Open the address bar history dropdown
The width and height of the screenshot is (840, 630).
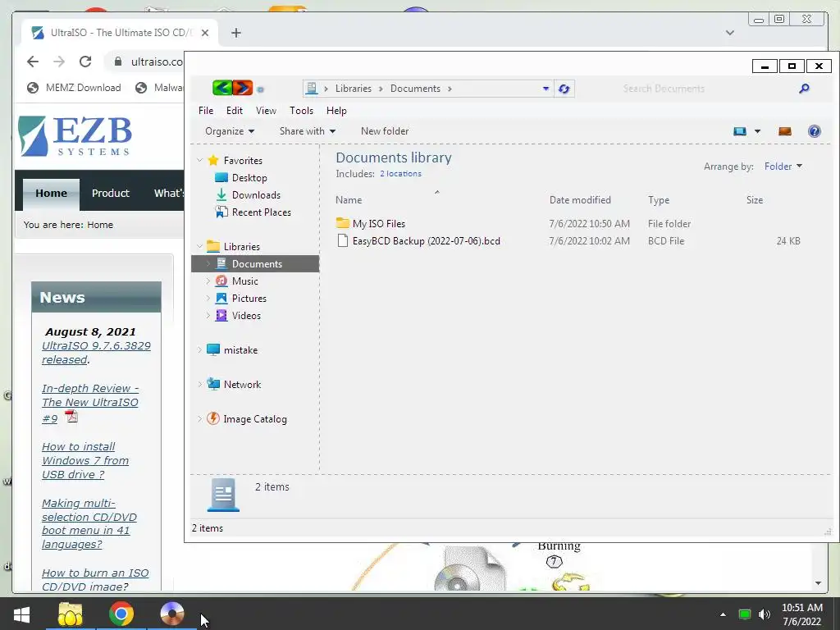click(546, 89)
